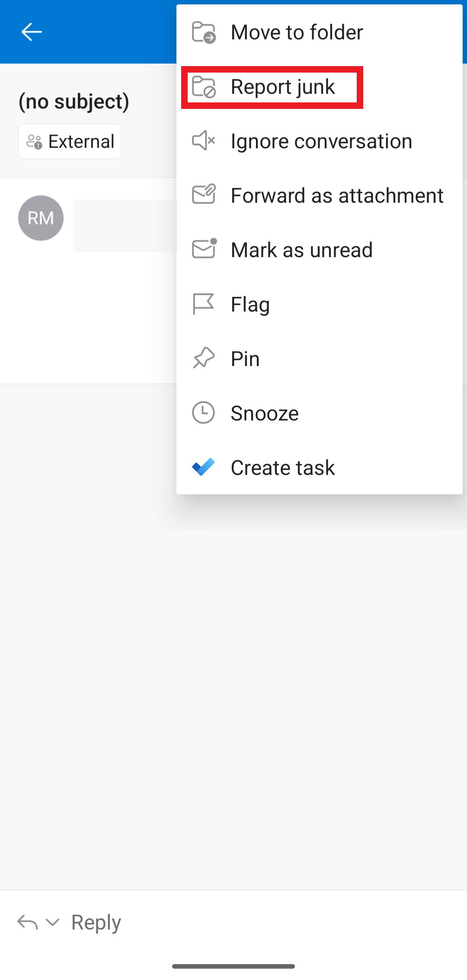The image size is (467, 980).
Task: Select "Create task" menu item
Action: pyautogui.click(x=283, y=468)
